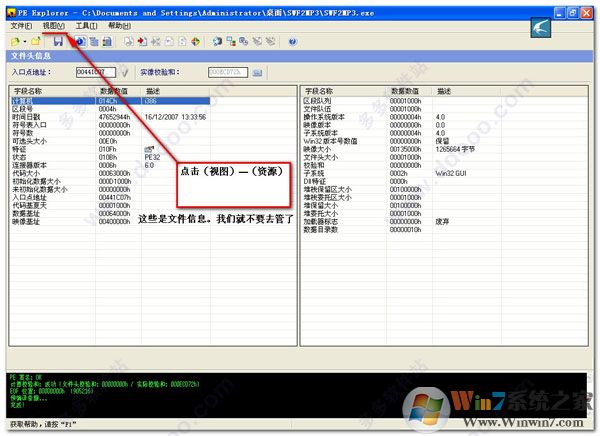Click the icon beside the checksum field

point(258,72)
